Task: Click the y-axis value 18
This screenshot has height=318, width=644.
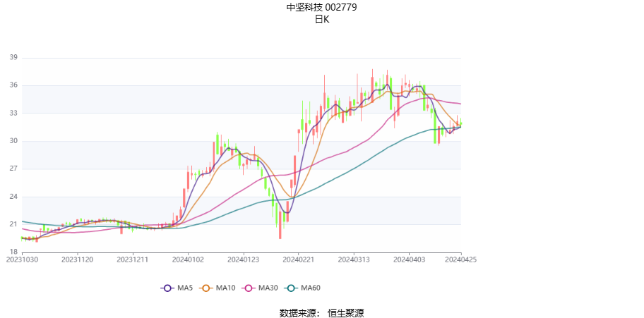Action: click(x=13, y=252)
